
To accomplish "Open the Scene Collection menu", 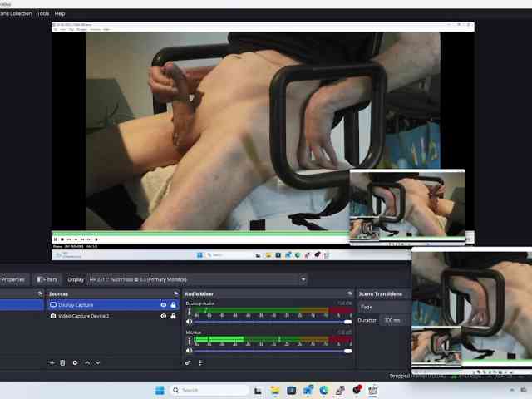I will point(16,13).
